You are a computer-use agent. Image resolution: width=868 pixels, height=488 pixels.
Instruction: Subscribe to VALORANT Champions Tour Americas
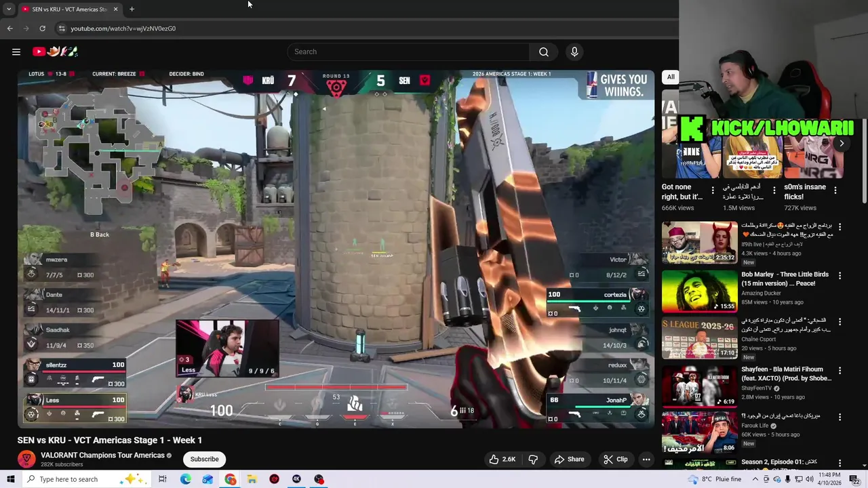click(204, 459)
